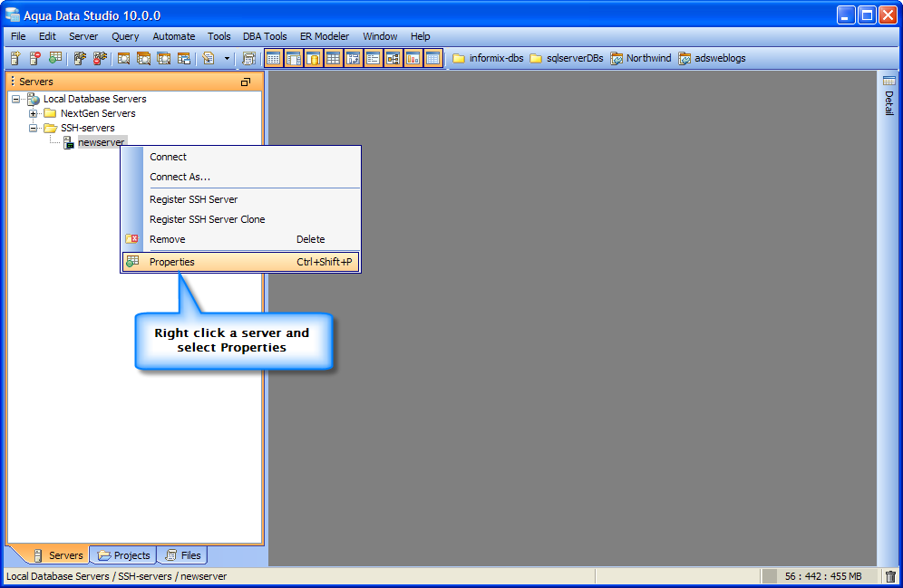Open the ER Modeler menu
The image size is (903, 588).
coord(325,36)
